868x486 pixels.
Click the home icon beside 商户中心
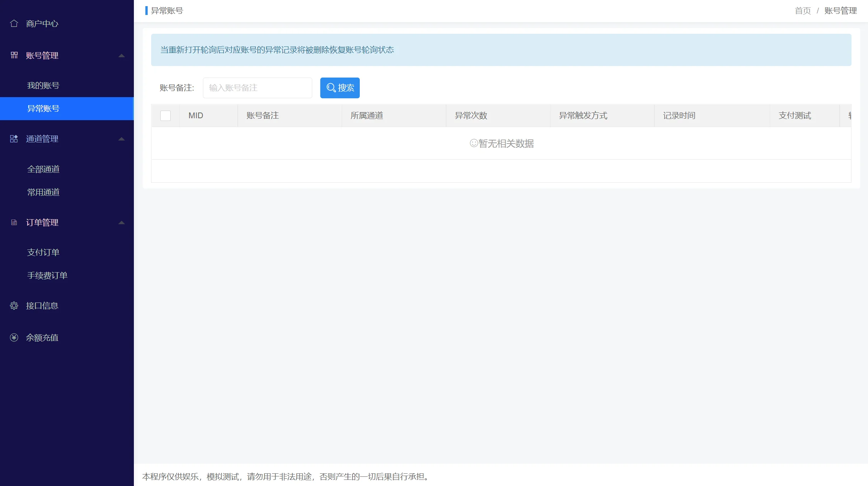click(14, 23)
